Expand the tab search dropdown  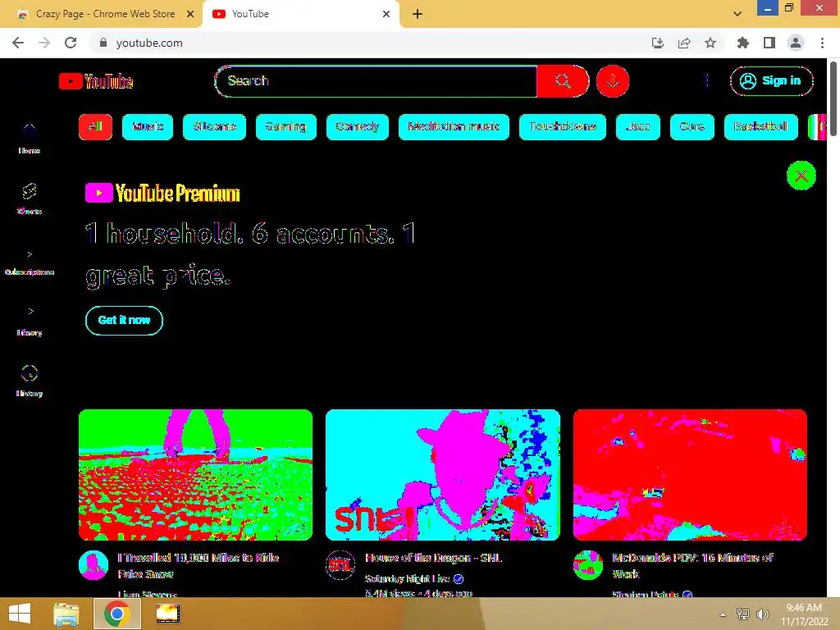[737, 14]
